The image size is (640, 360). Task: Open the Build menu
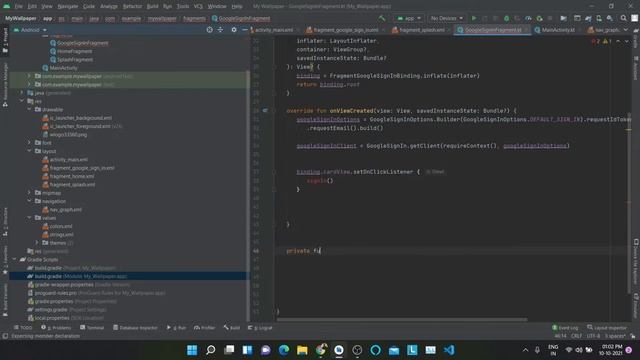click(152, 7)
